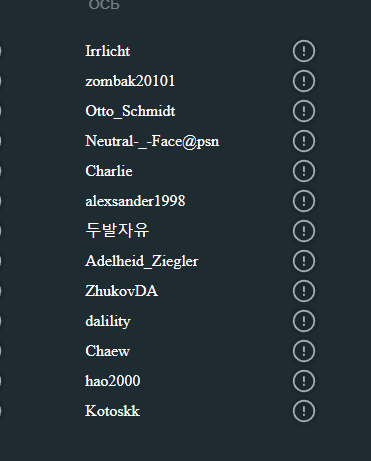
Task: Open the exclamation icon next to dalility
Action: click(x=304, y=321)
